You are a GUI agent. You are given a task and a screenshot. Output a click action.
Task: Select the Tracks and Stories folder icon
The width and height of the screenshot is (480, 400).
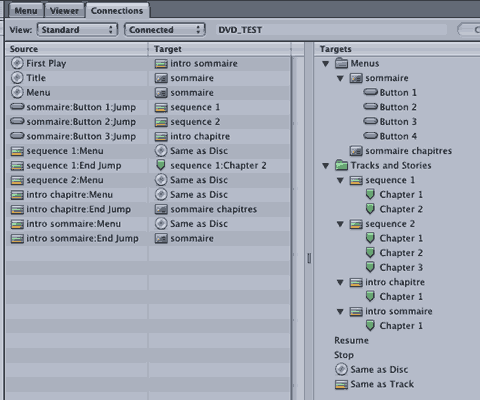[x=341, y=165]
